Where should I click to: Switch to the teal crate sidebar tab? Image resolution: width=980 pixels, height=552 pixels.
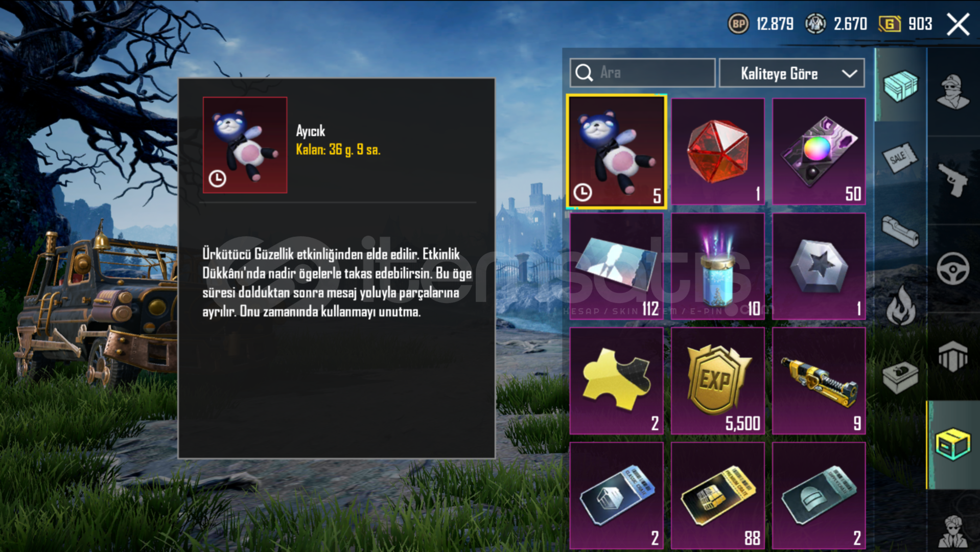pyautogui.click(x=901, y=85)
